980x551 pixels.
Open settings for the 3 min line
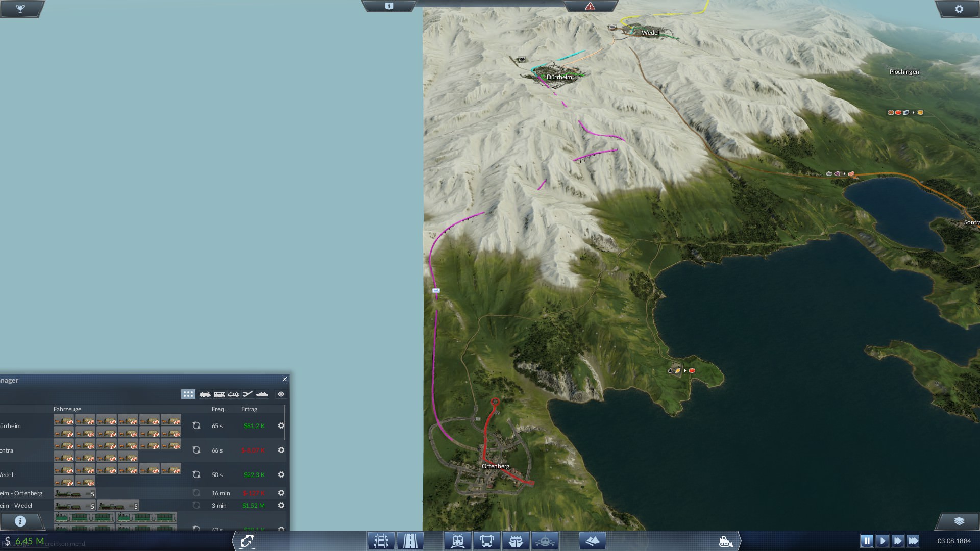(281, 505)
